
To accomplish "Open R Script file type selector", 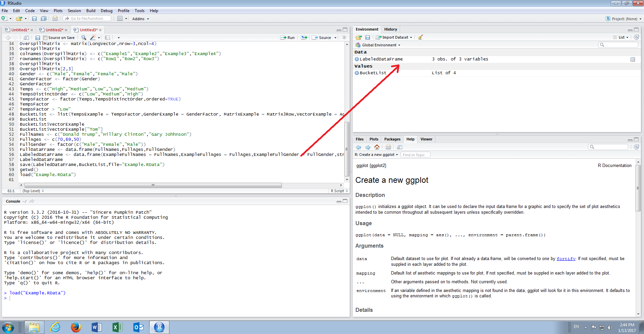I will [x=339, y=191].
